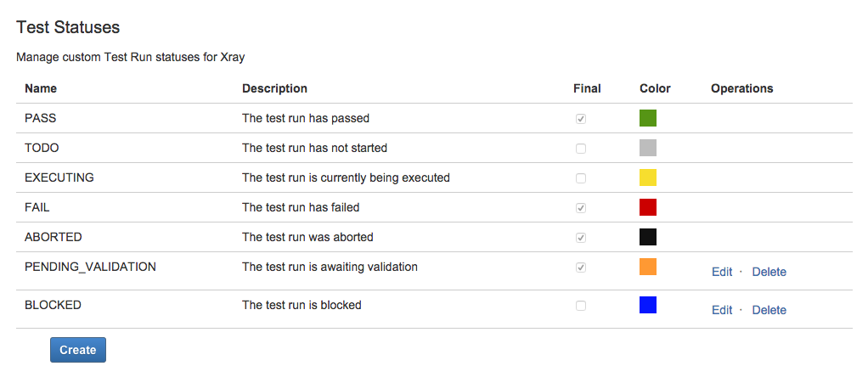
Task: Toggle the Final checkbox for ABORTED
Action: coord(581,238)
